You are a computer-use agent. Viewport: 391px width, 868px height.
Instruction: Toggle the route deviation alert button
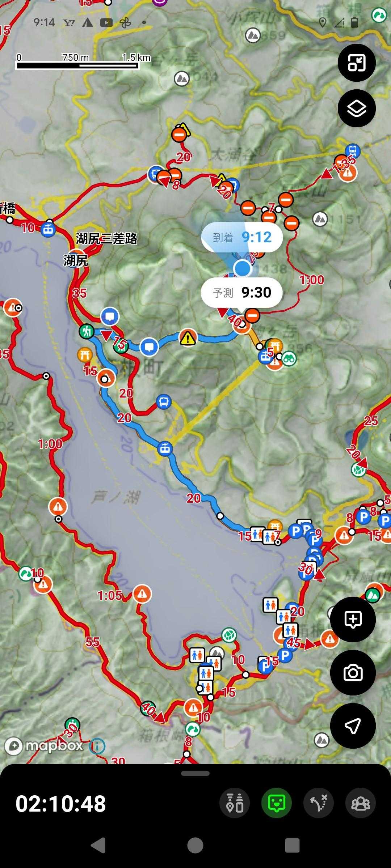pos(319,803)
